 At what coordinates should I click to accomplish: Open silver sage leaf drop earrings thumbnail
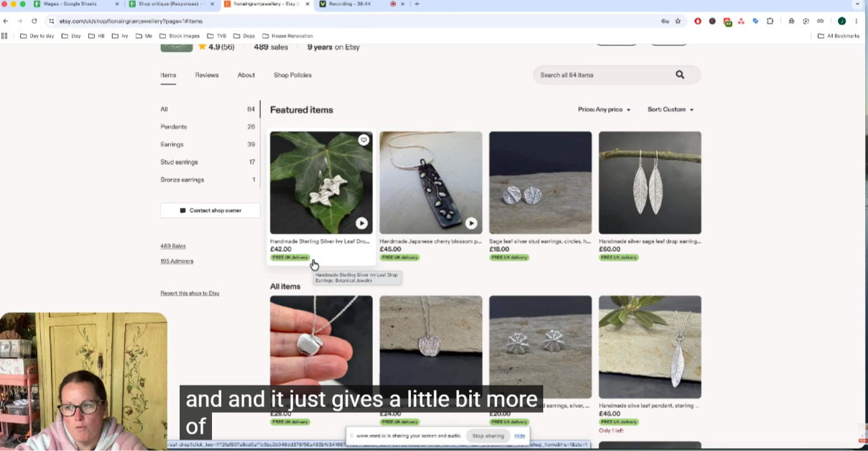[x=650, y=183]
